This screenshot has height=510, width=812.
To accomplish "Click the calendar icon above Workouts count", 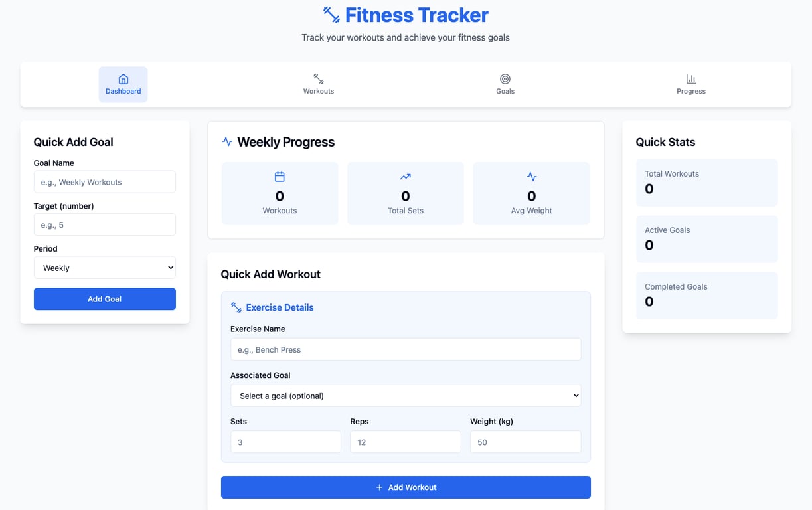I will [x=279, y=177].
